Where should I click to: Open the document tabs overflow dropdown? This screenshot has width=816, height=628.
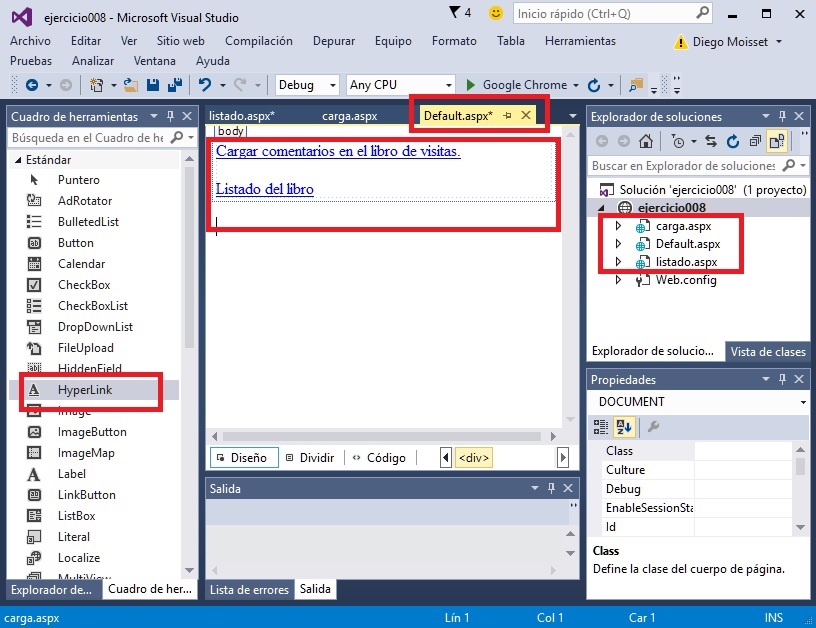point(572,116)
